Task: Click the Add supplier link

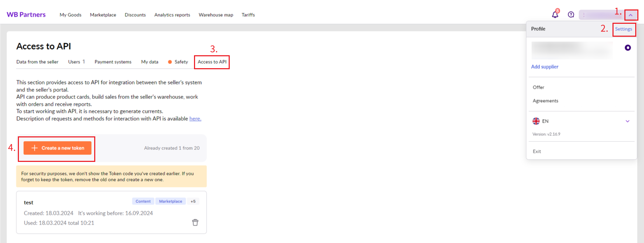Action: (x=545, y=67)
